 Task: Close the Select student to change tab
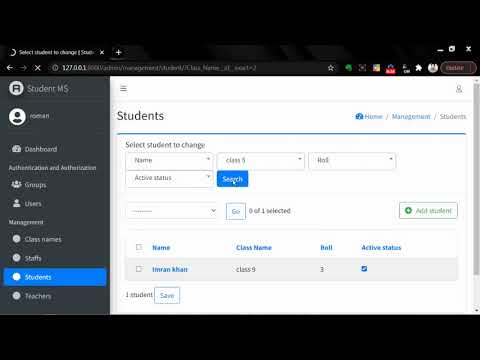pyautogui.click(x=102, y=52)
